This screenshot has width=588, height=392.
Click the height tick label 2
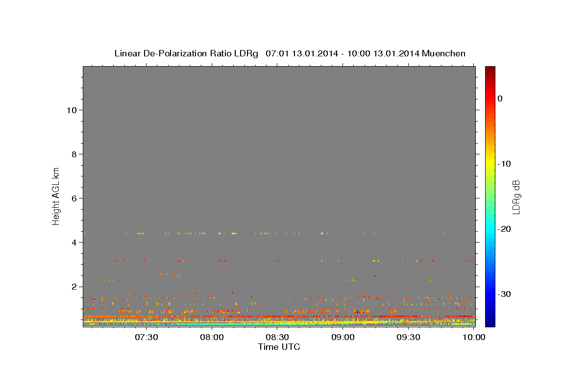(73, 287)
